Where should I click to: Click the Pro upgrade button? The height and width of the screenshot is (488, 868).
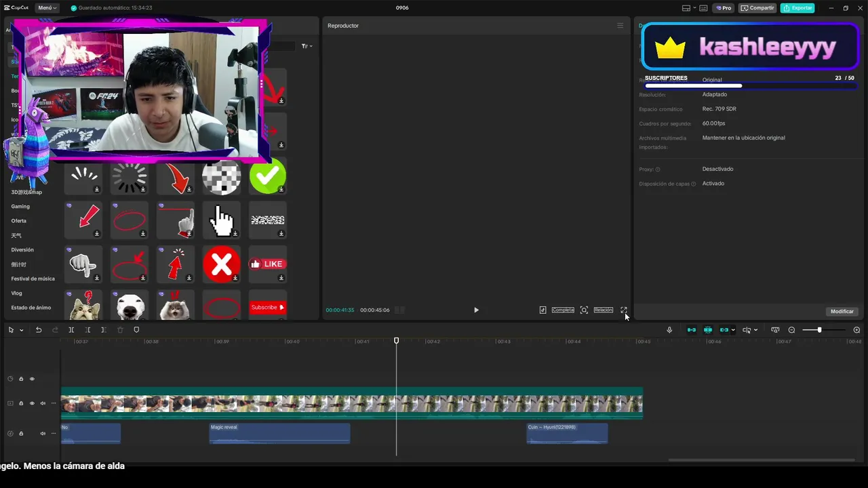(724, 8)
